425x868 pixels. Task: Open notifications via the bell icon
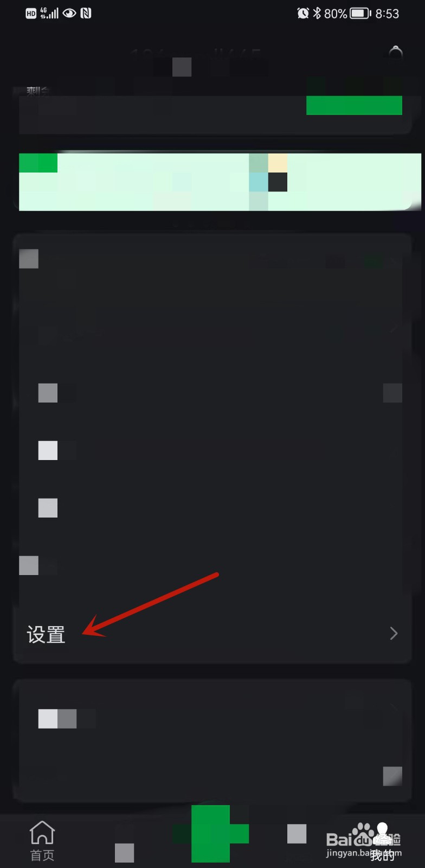[396, 53]
